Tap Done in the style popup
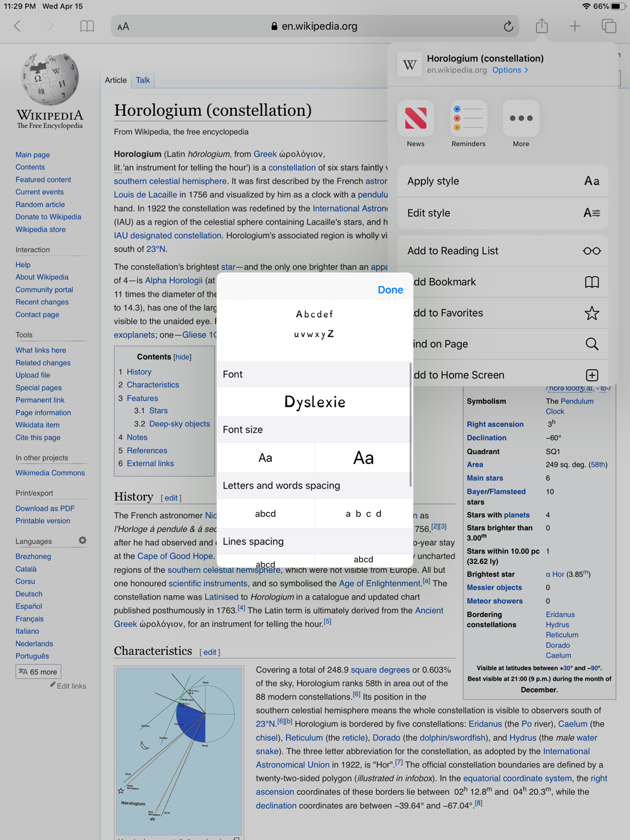Viewport: 630px width, 840px height. click(x=391, y=290)
